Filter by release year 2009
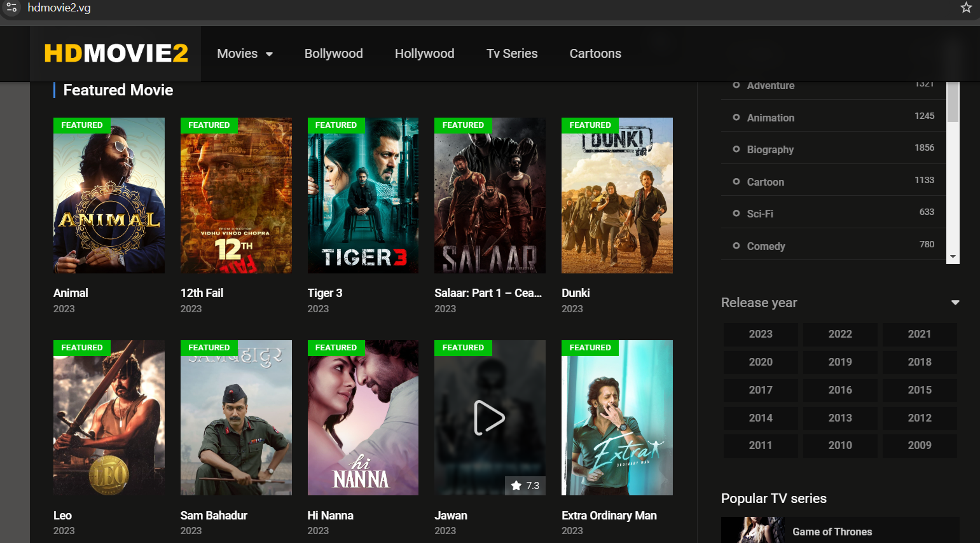 pos(920,445)
